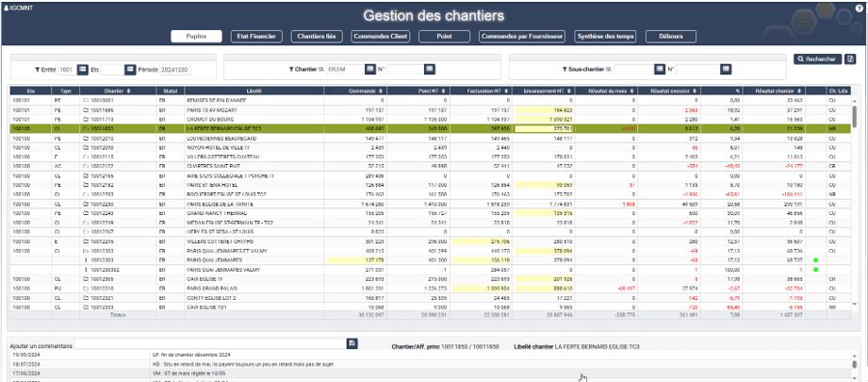Click the Libellé column header

(x=254, y=91)
